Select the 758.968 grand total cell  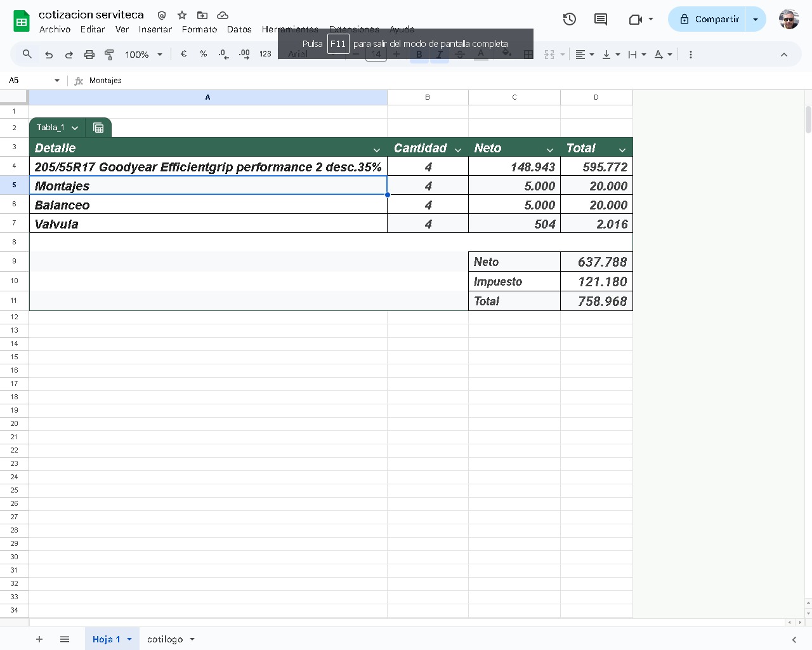click(x=596, y=301)
